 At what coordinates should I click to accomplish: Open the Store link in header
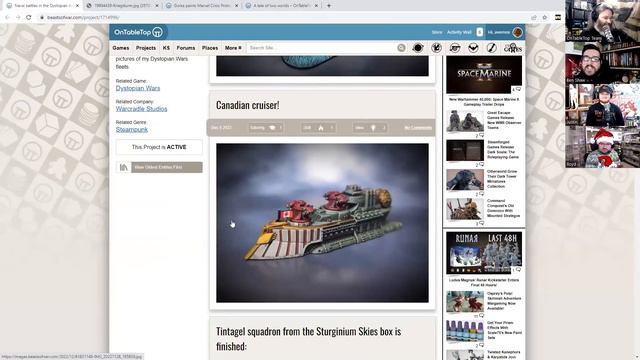pyautogui.click(x=437, y=32)
